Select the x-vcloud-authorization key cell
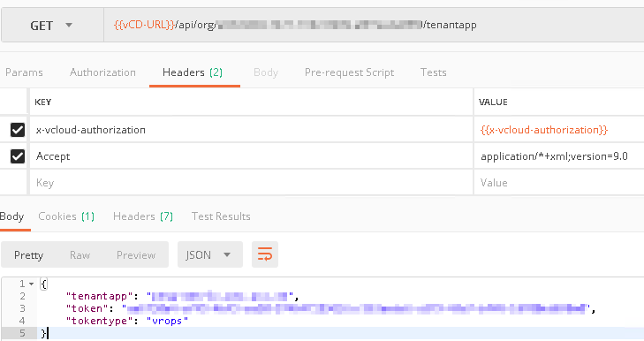The width and height of the screenshot is (644, 341). pyautogui.click(x=251, y=130)
